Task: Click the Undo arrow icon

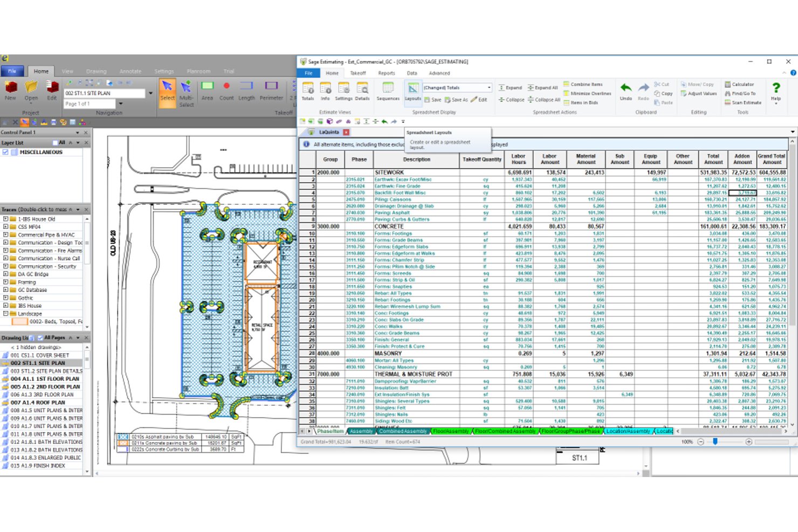Action: coord(625,91)
